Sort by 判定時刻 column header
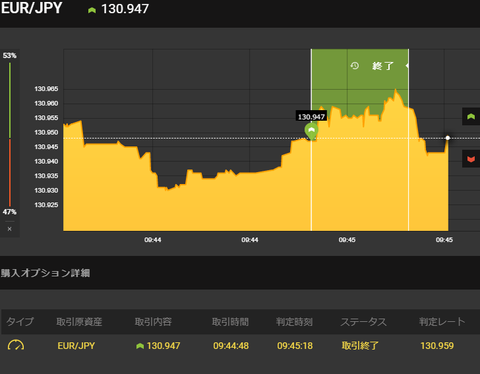The width and height of the screenshot is (480, 374). (x=294, y=322)
